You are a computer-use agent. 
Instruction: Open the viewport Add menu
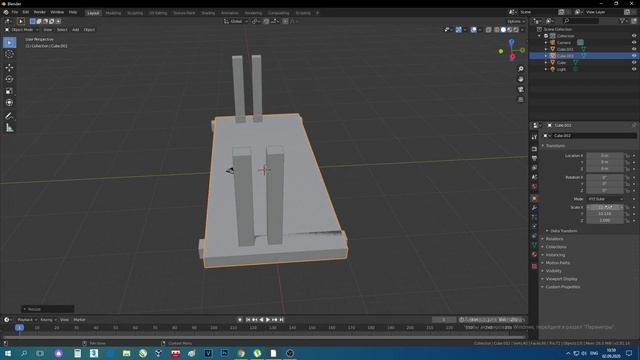pyautogui.click(x=76, y=30)
